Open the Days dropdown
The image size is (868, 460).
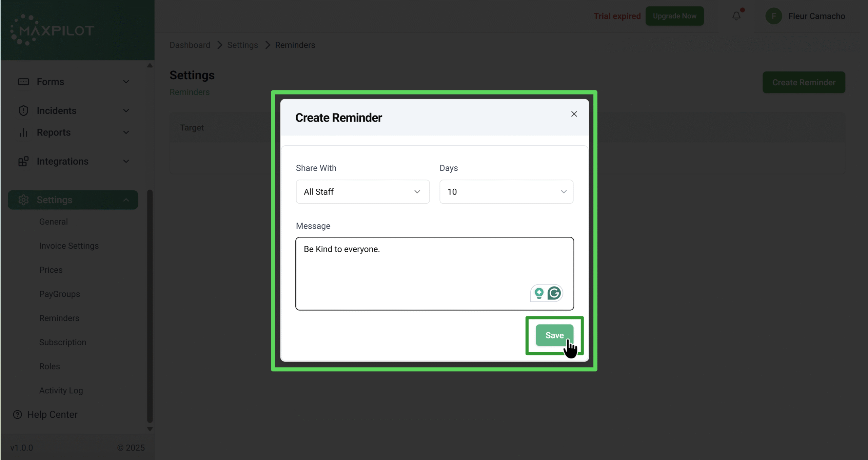(506, 192)
